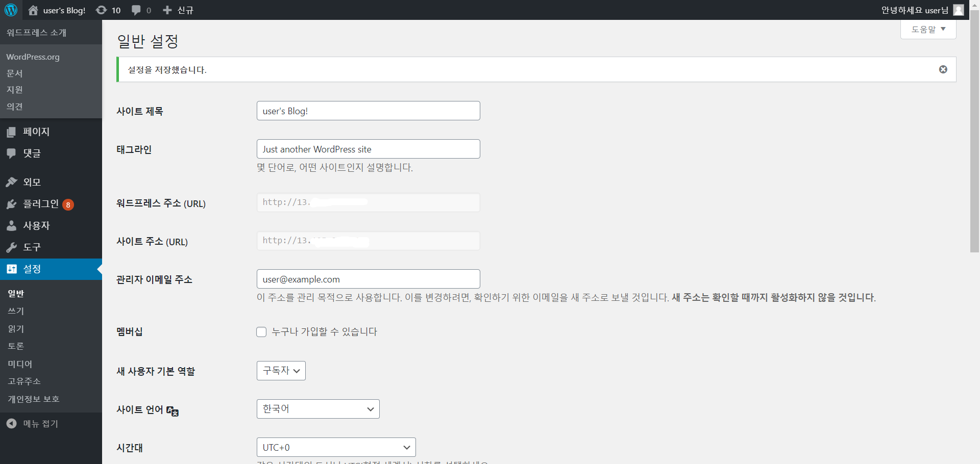This screenshot has width=980, height=464.
Task: Click the 외모 appearance brush icon
Action: [11, 182]
